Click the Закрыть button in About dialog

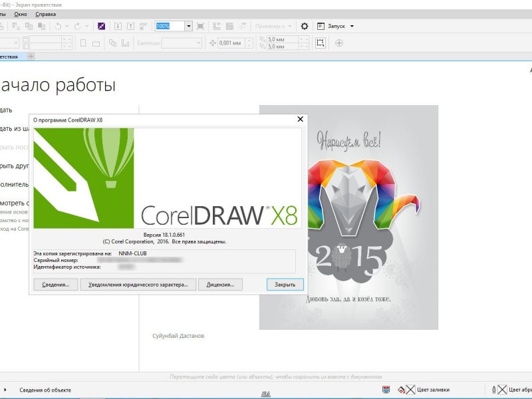pos(285,285)
